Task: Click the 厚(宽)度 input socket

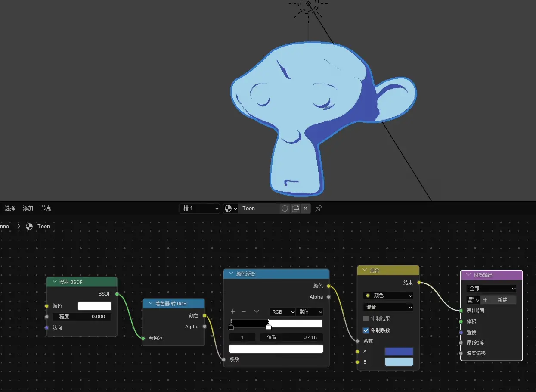Action: [x=461, y=343]
